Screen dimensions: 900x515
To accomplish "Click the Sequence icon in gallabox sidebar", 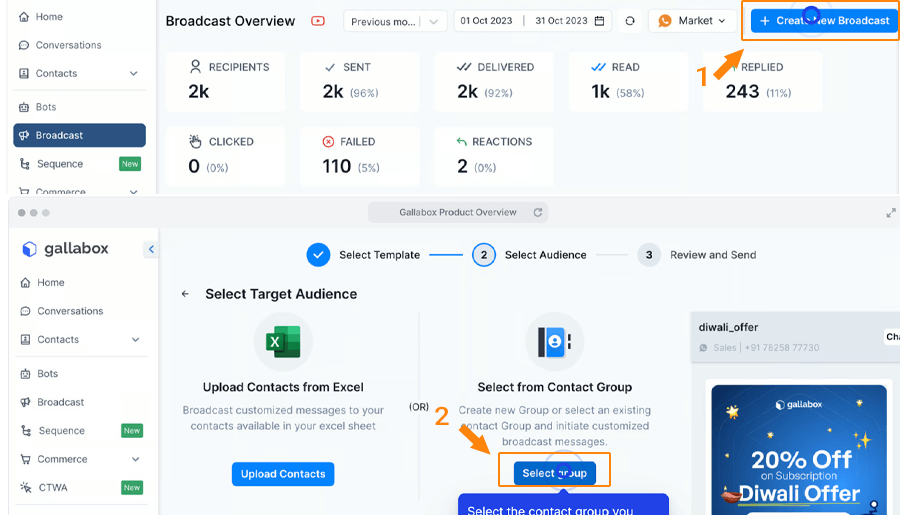I will point(26,431).
